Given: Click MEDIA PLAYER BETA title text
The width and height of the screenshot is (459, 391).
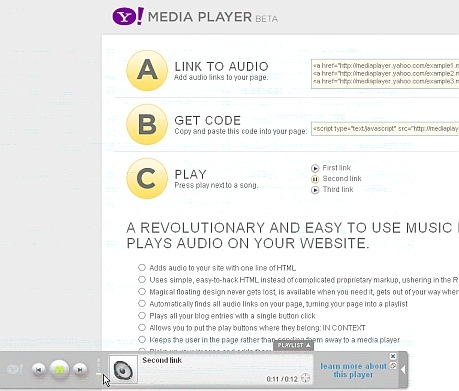Looking at the screenshot, I should [213, 17].
